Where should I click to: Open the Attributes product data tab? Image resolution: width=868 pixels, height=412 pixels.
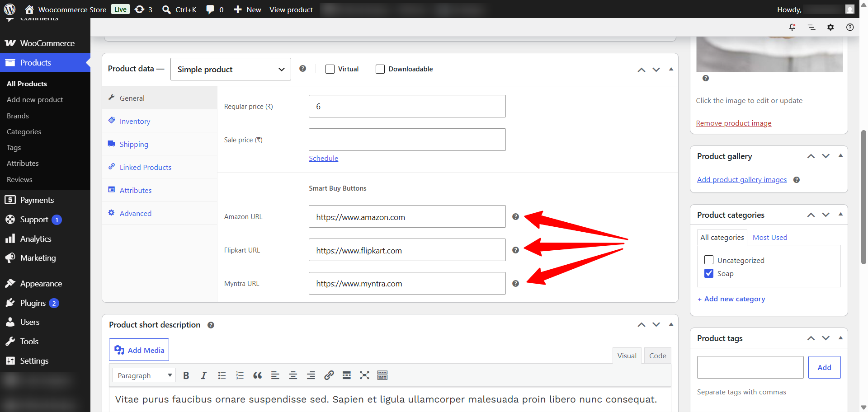click(x=160, y=190)
